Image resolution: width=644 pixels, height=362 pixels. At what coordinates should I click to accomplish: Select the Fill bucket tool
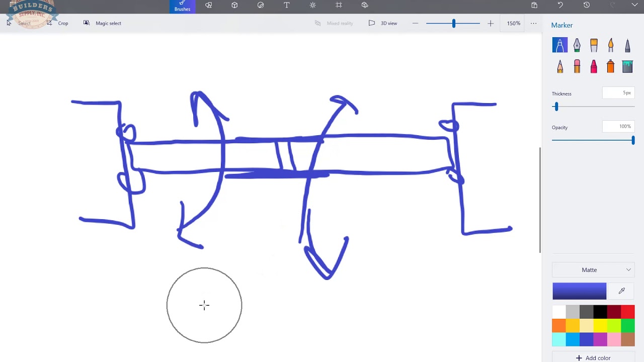coord(627,66)
